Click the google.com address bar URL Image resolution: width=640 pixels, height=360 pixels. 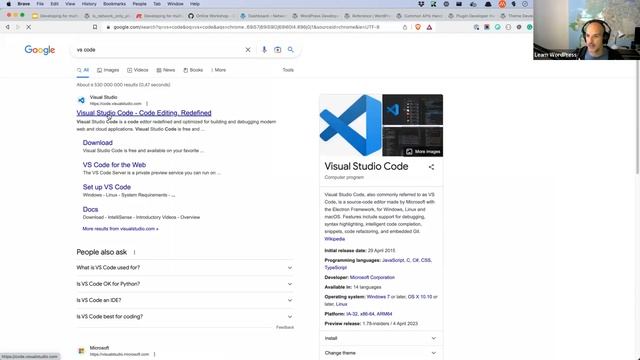point(247,27)
